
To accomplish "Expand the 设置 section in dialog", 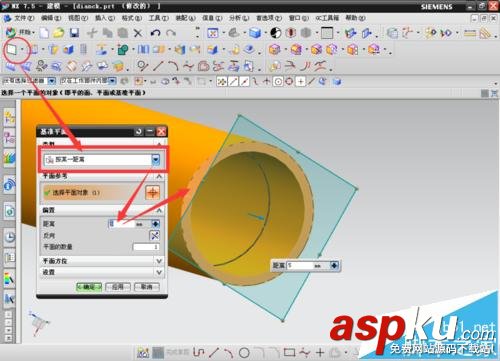I will [x=159, y=272].
